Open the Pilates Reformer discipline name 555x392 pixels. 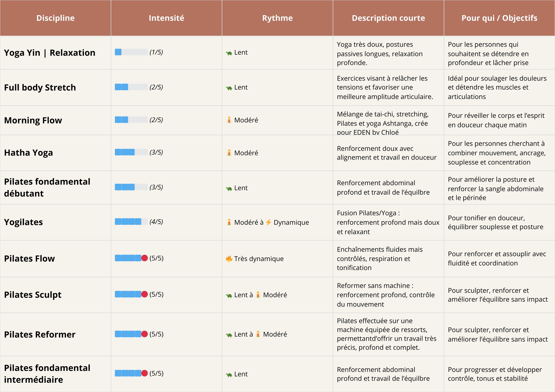click(x=40, y=334)
